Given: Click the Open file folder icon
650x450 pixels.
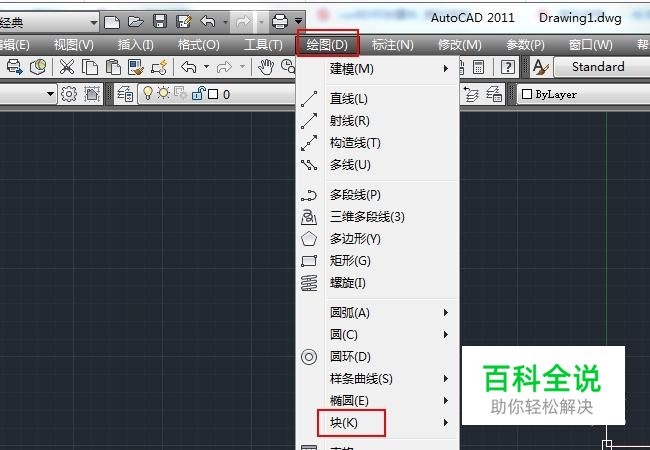Looking at the screenshot, I should pyautogui.click(x=136, y=21).
